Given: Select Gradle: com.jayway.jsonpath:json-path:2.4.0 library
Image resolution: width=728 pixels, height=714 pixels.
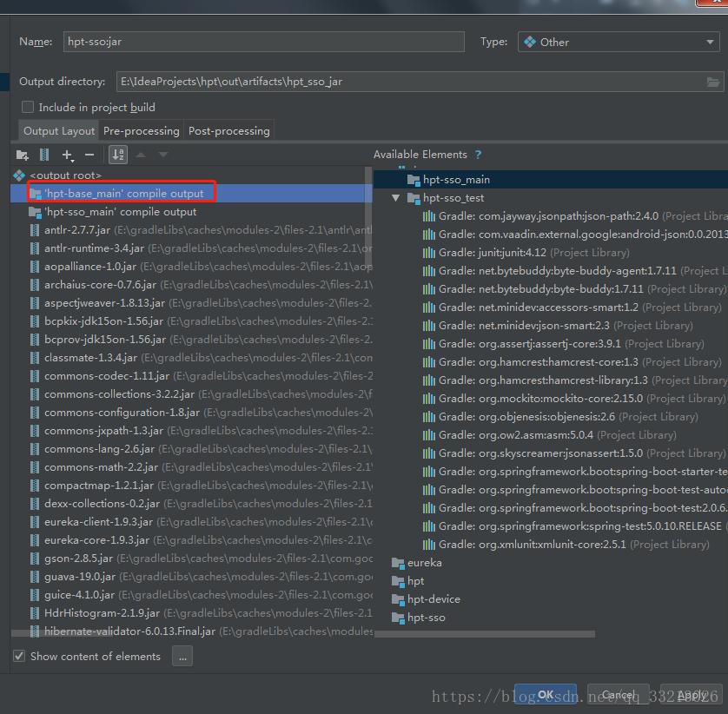Looking at the screenshot, I should click(x=551, y=216).
